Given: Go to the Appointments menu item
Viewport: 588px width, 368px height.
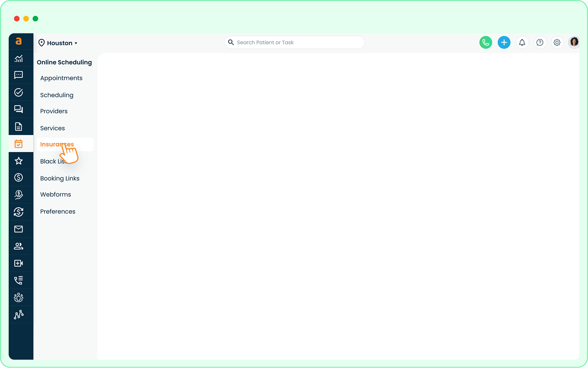Looking at the screenshot, I should [x=61, y=78].
